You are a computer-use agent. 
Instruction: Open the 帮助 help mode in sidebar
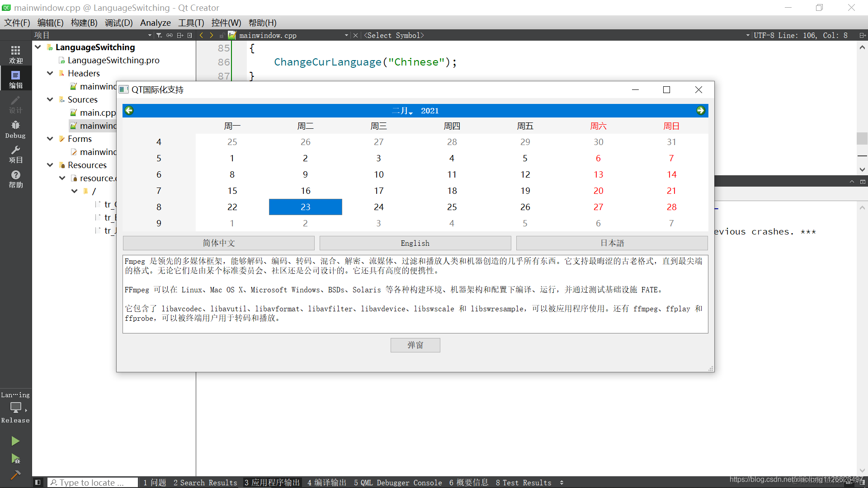(x=16, y=178)
